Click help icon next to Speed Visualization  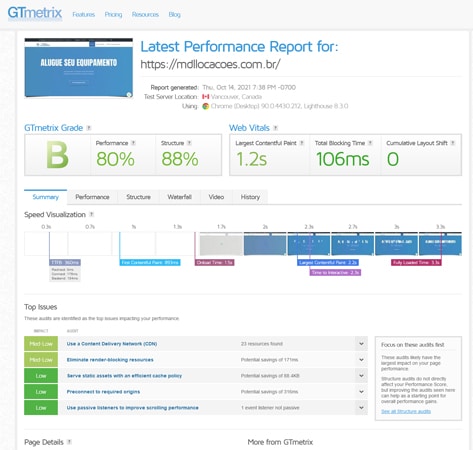point(91,214)
